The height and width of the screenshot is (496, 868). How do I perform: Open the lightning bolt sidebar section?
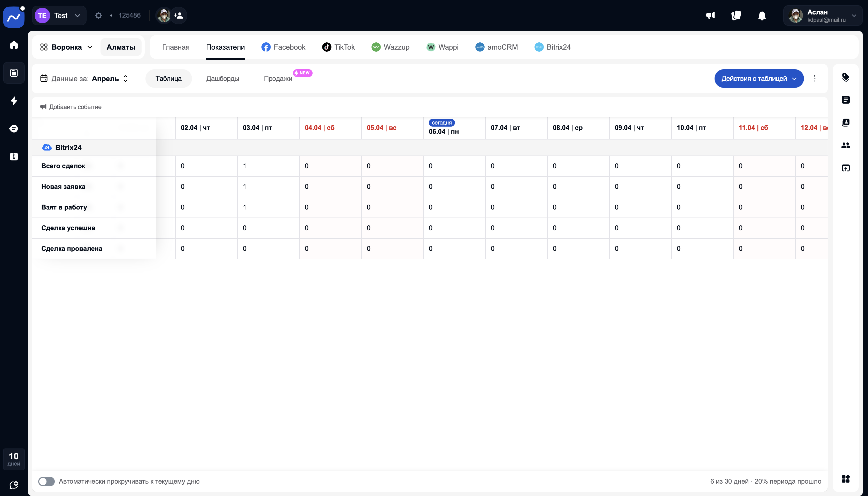click(14, 101)
